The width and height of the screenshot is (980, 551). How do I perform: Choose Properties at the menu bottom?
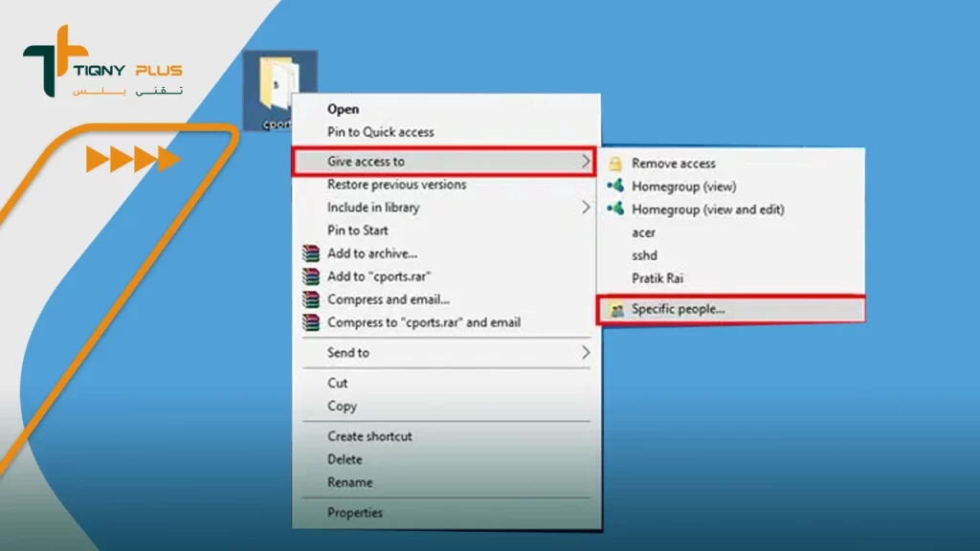pos(355,513)
